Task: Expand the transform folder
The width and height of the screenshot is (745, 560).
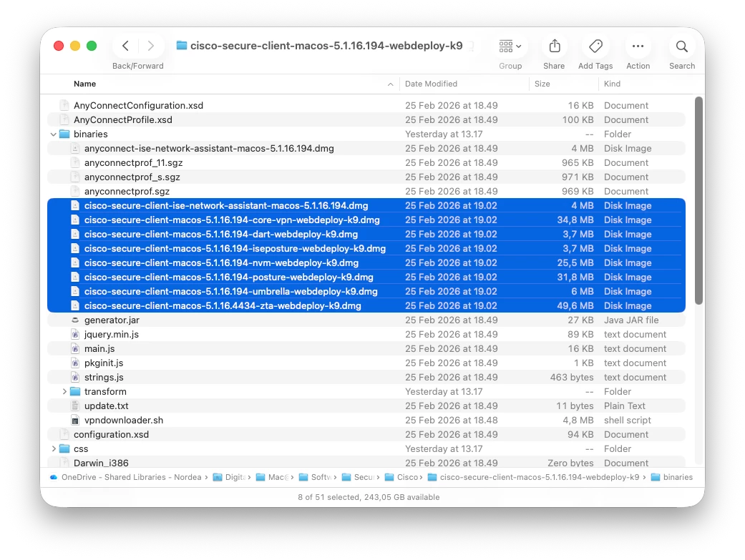Action: click(64, 391)
